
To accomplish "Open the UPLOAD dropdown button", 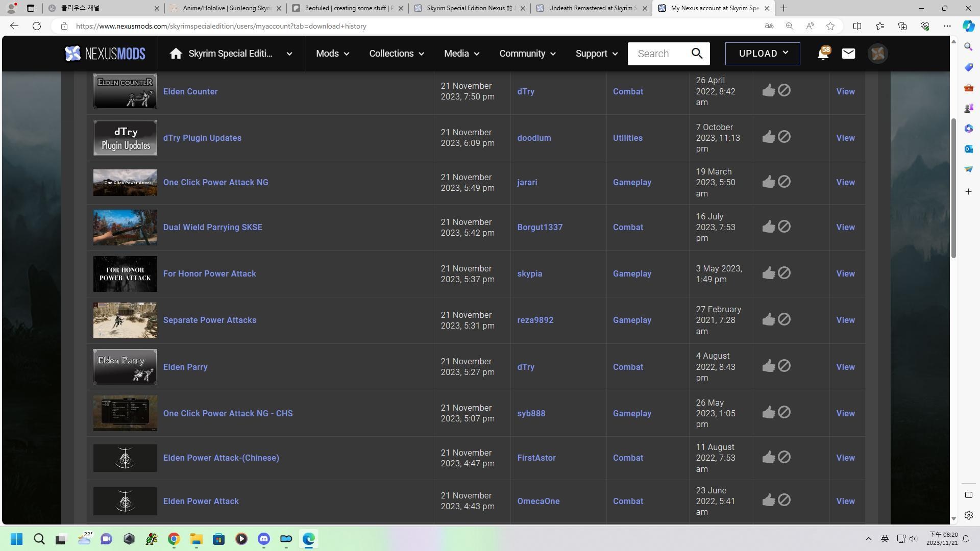I will (x=763, y=54).
